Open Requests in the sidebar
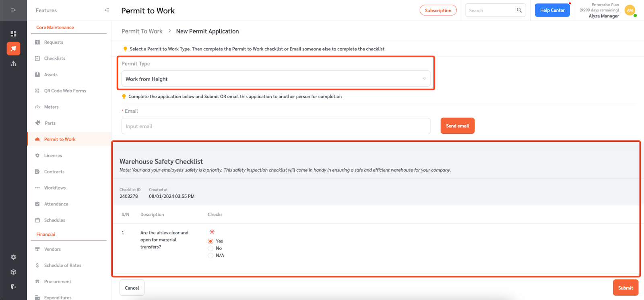 point(54,42)
